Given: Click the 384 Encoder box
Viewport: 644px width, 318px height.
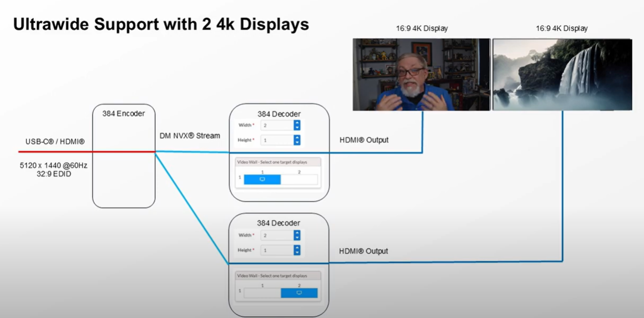Looking at the screenshot, I should pos(124,158).
